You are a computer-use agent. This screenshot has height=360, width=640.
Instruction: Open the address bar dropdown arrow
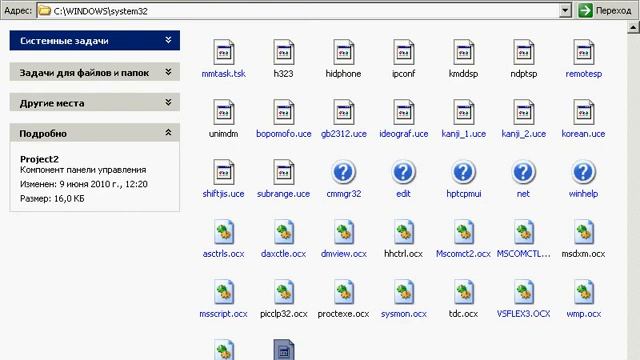(565, 11)
